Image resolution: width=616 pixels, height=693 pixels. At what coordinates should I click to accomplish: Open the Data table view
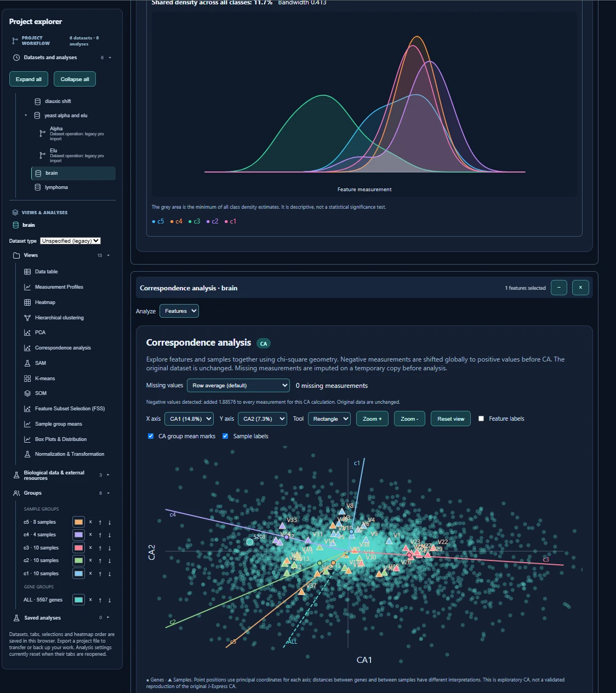pos(47,272)
